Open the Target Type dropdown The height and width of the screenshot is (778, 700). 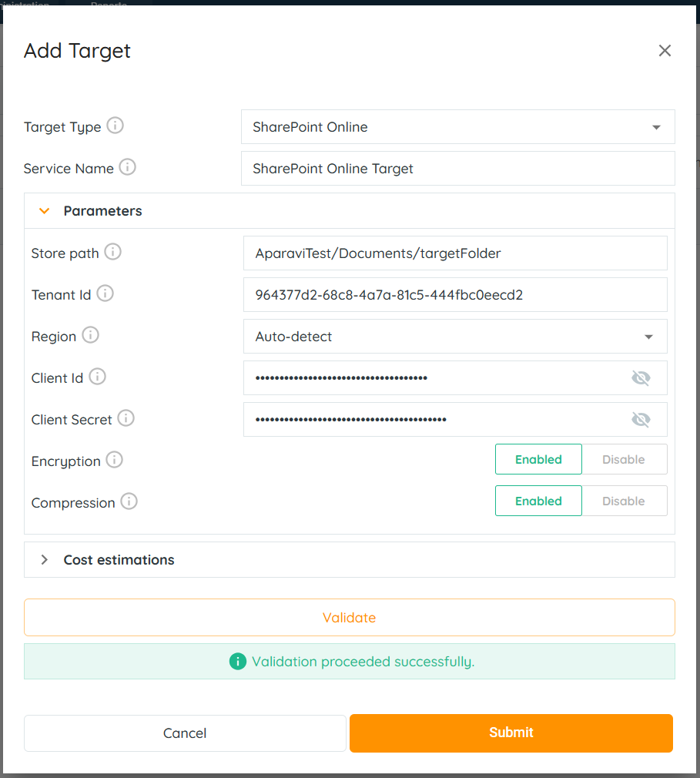(656, 127)
